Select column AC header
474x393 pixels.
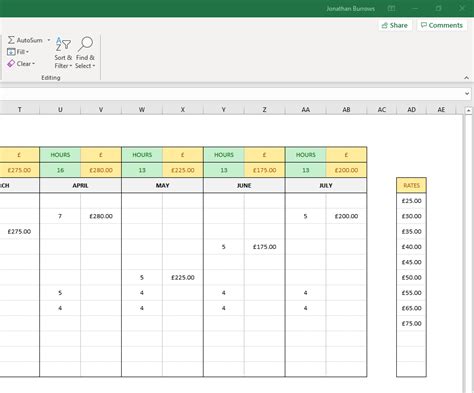pos(382,109)
